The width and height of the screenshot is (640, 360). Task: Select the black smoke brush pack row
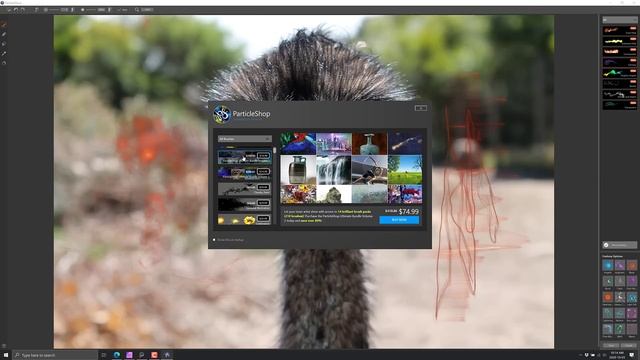click(244, 204)
